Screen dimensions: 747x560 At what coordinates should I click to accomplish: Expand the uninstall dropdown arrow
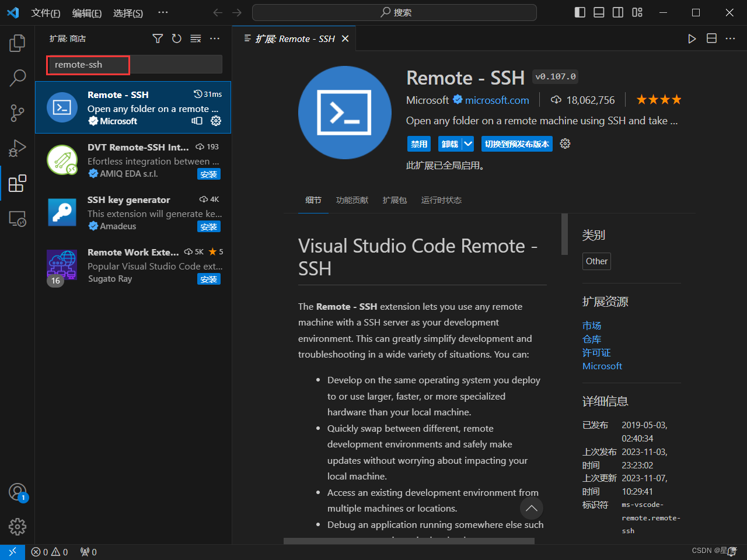pyautogui.click(x=469, y=143)
